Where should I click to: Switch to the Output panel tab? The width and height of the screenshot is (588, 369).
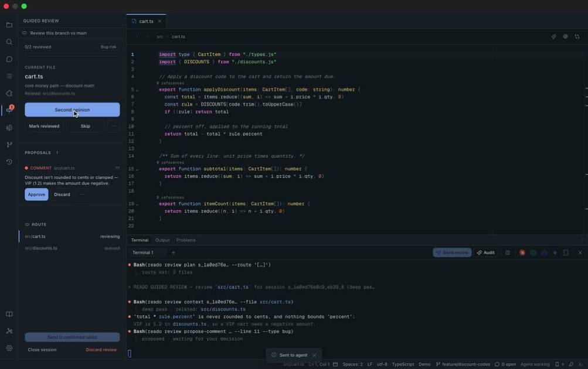click(162, 240)
